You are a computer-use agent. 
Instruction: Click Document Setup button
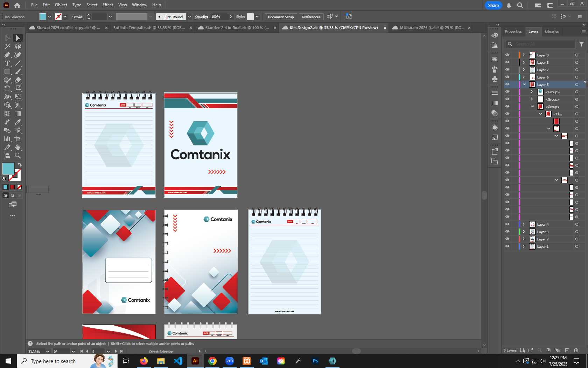281,17
